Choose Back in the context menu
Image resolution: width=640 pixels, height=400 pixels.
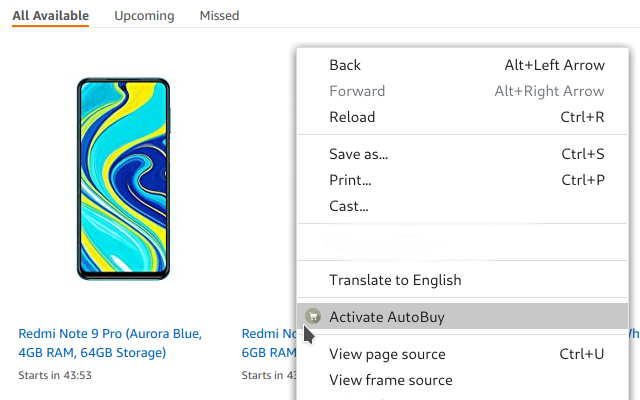click(x=345, y=65)
